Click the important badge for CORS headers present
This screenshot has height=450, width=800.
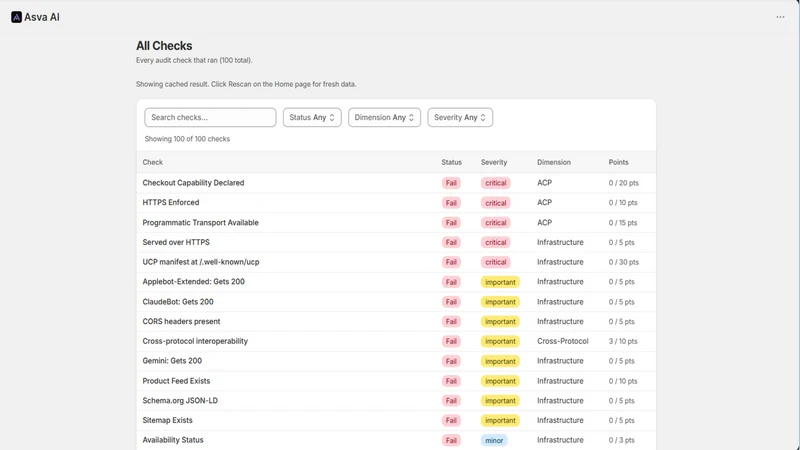tap(500, 321)
